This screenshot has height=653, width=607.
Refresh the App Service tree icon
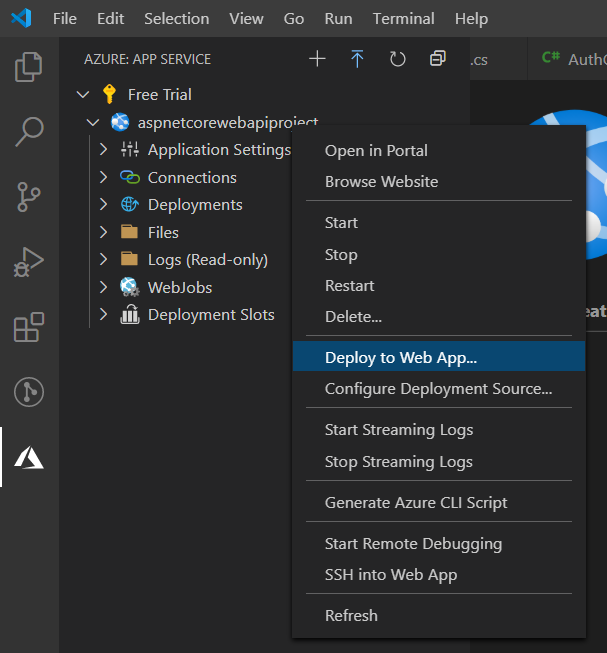(398, 59)
